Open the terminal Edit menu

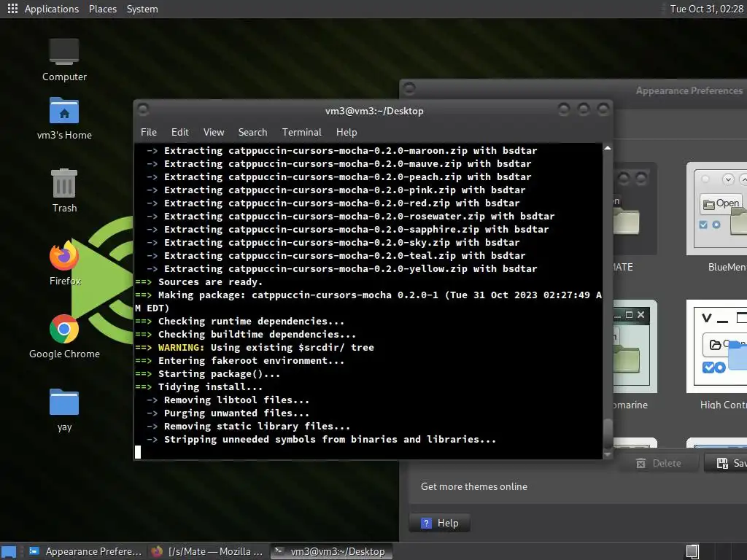[x=179, y=132]
